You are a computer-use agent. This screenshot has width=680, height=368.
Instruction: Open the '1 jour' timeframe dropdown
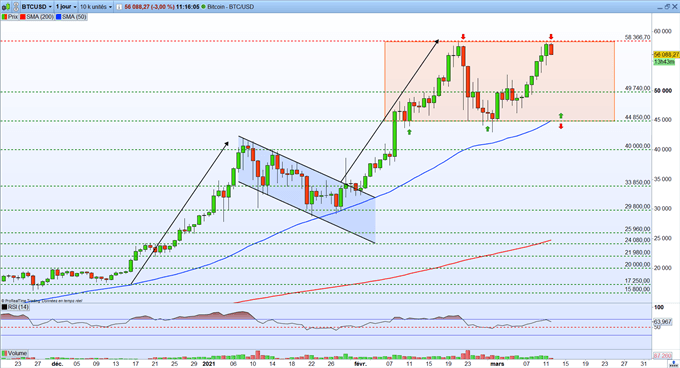66,7
